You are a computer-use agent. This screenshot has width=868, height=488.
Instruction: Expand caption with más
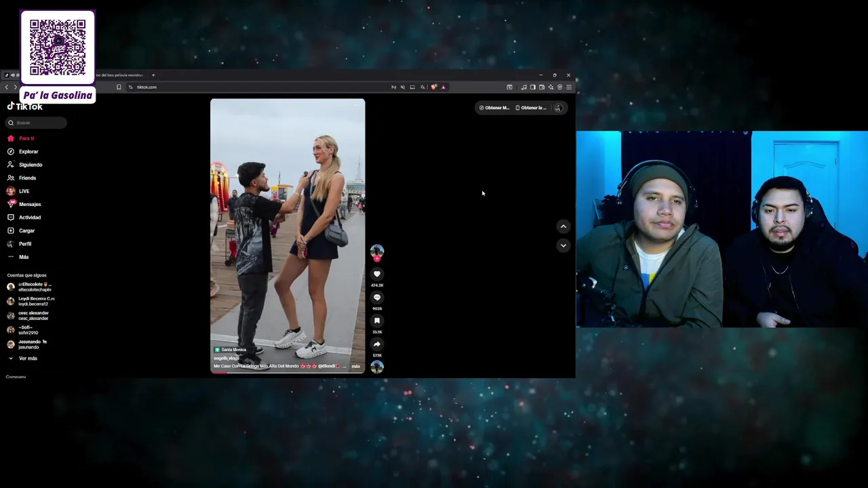point(355,366)
